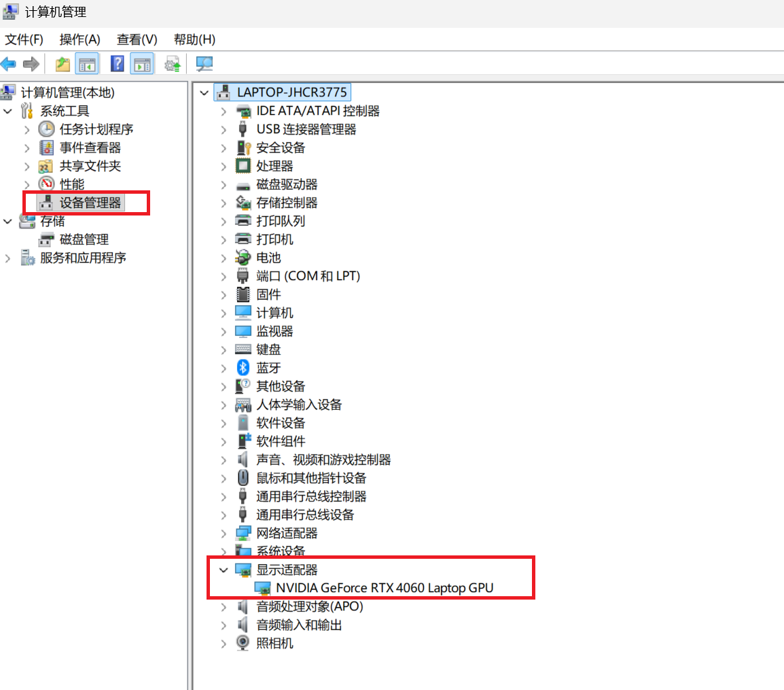Click the 打印队列 printer icon
This screenshot has height=690, width=784.
(243, 221)
